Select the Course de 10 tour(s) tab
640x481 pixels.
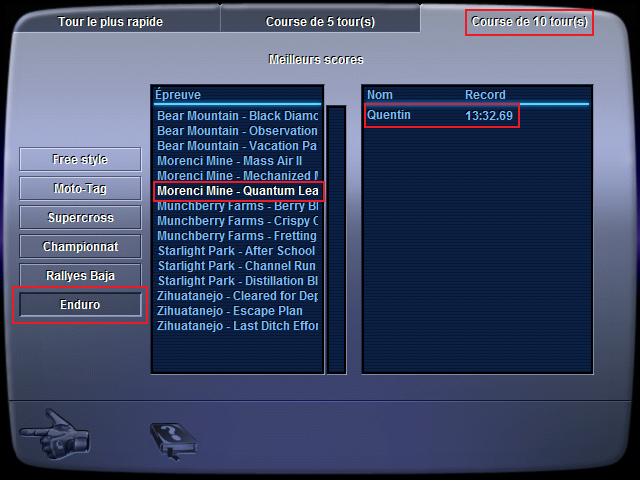529,22
